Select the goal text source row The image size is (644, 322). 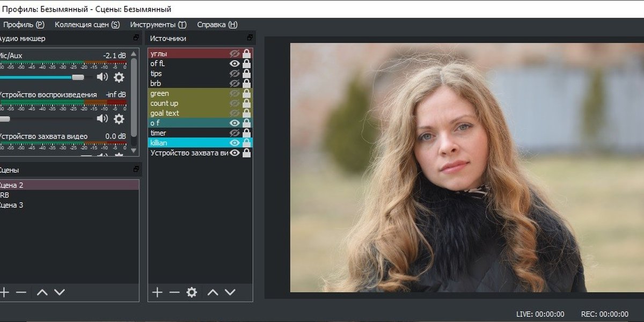click(200, 113)
